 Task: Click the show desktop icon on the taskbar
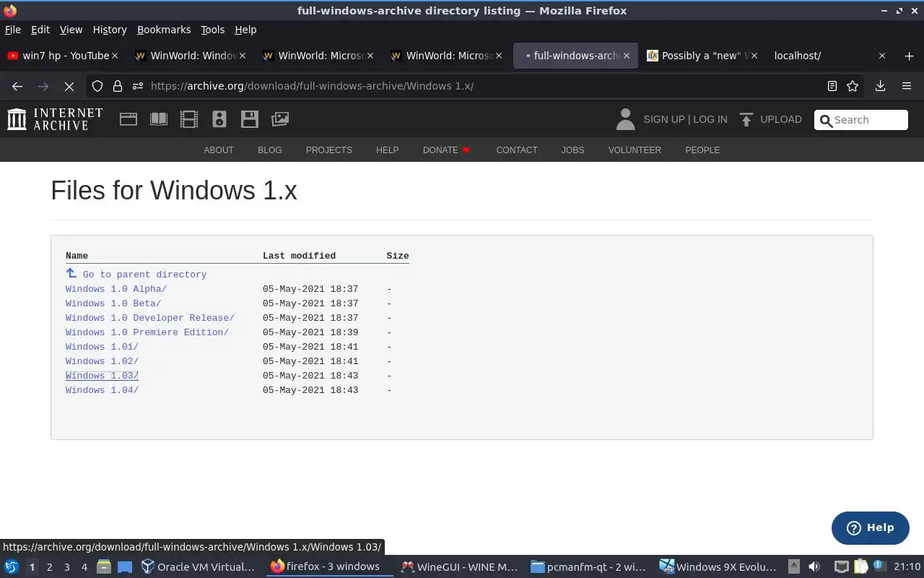[125, 567]
